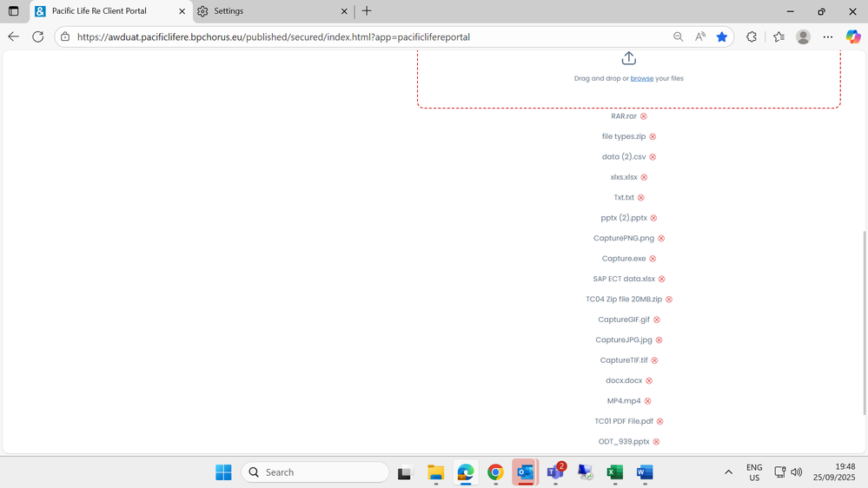Viewport: 868px width, 488px height.
Task: Remove the SAP ECT data.xlsx file
Action: [662, 280]
